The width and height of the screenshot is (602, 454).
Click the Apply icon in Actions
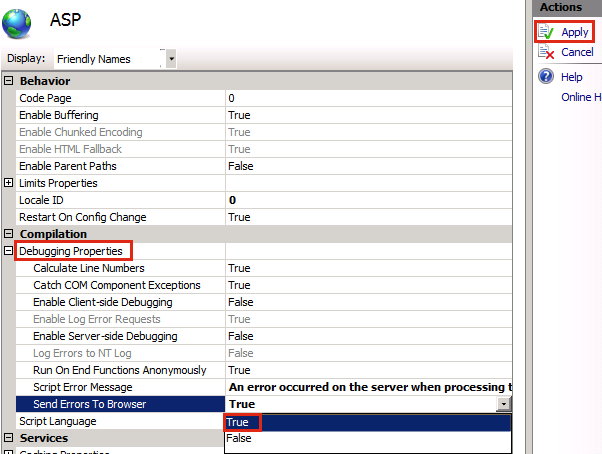click(546, 32)
